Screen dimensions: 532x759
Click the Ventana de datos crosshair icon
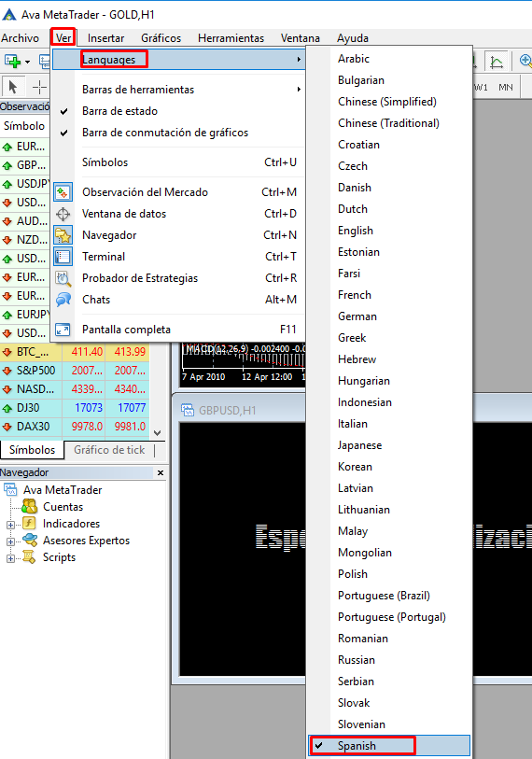[63, 214]
